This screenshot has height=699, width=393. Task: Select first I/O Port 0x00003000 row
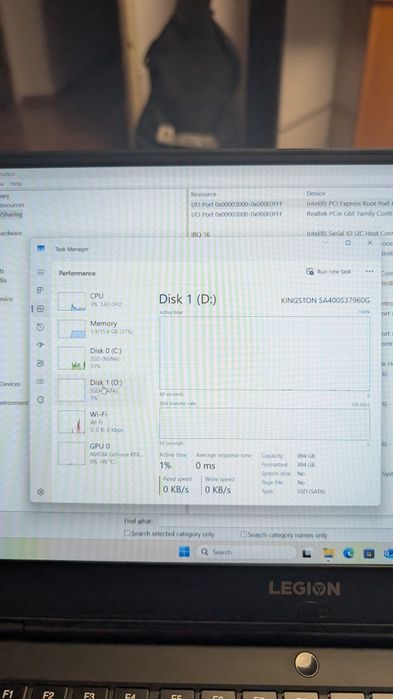pos(291,204)
